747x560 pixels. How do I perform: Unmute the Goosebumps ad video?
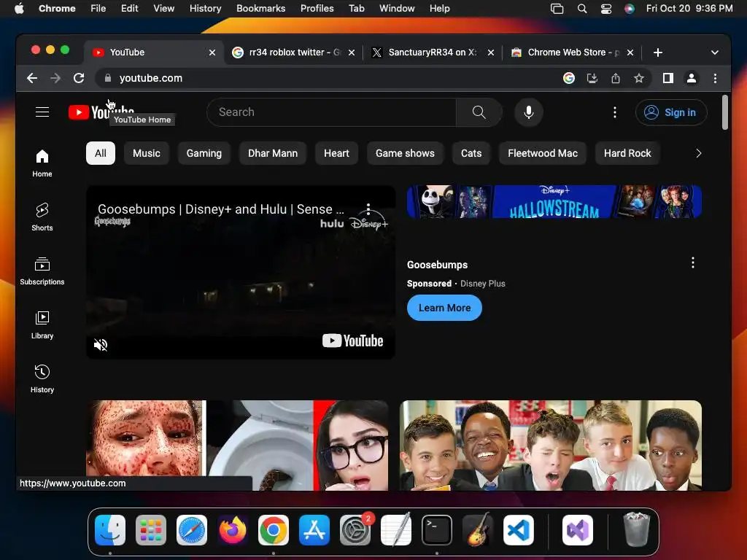tap(101, 344)
